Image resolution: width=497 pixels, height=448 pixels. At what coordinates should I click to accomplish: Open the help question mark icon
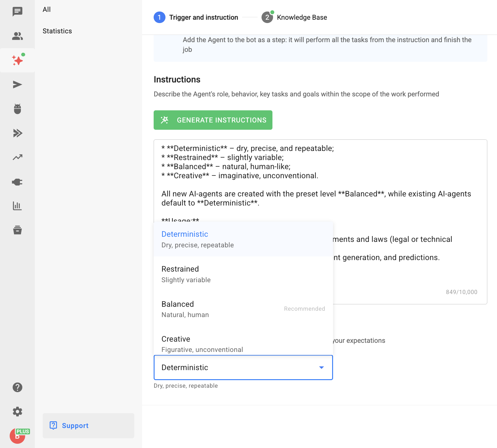pos(17,387)
